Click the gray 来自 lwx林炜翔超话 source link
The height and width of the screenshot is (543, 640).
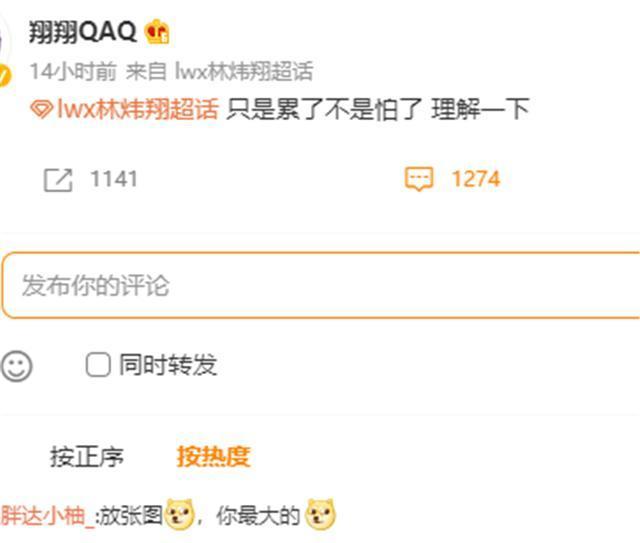pyautogui.click(x=219, y=72)
